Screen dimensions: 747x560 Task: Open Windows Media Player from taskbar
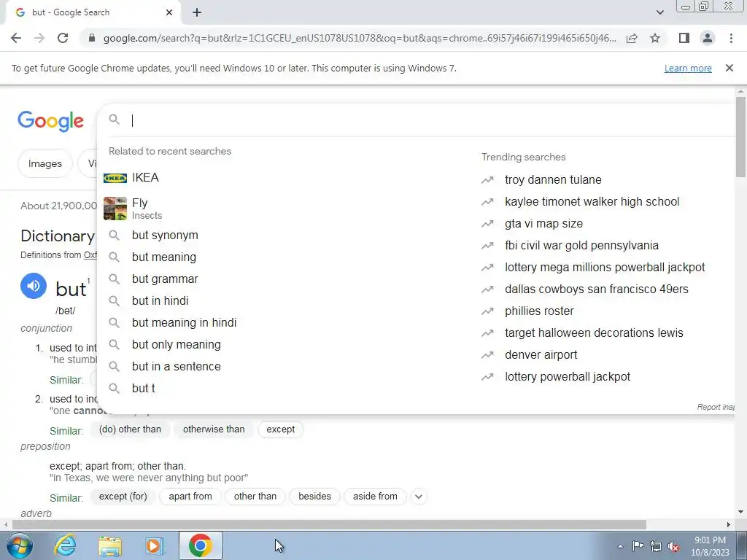click(154, 545)
